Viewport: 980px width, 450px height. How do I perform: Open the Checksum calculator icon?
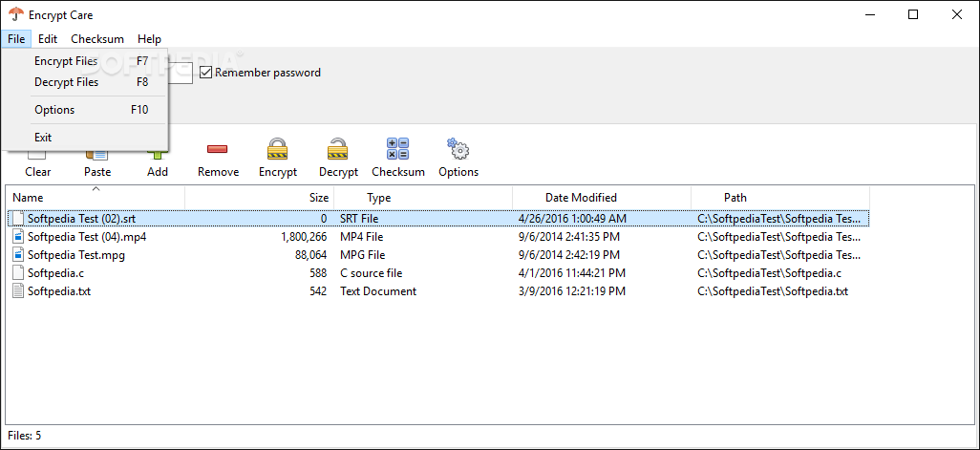coord(397,149)
